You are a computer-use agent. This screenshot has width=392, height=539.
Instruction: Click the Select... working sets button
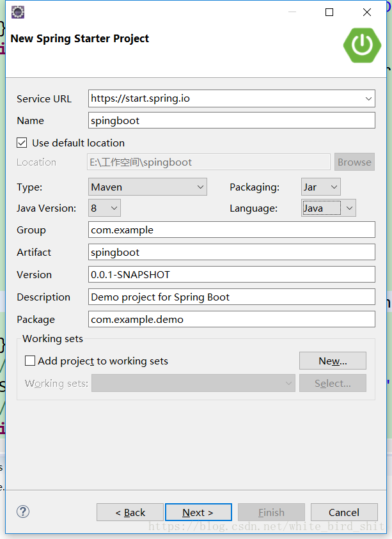point(333,383)
